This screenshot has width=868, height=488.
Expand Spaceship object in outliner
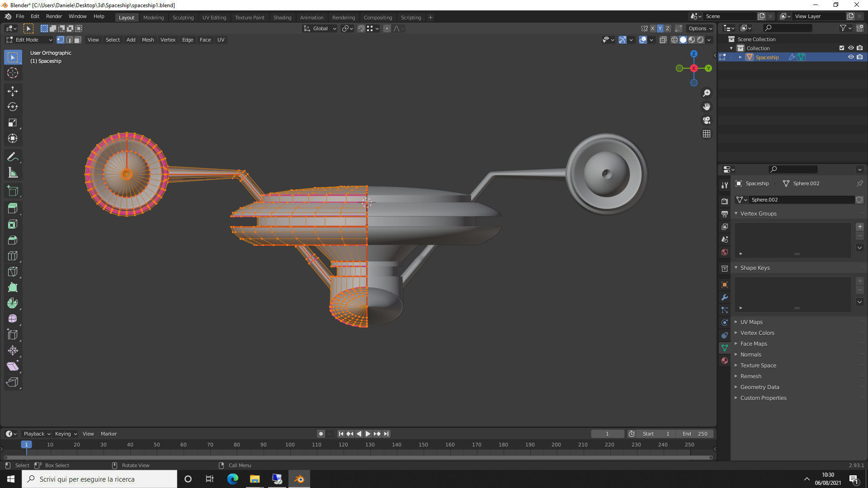click(740, 57)
